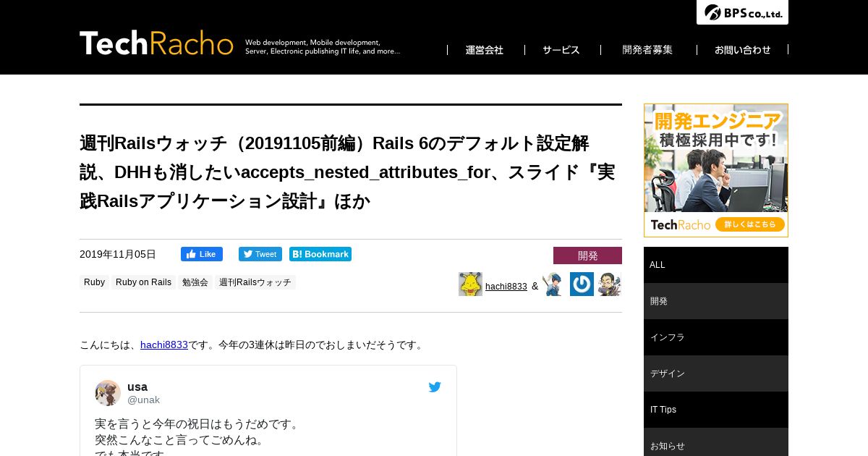This screenshot has height=456, width=868.
Task: Click the 開発 category badge
Action: click(587, 256)
